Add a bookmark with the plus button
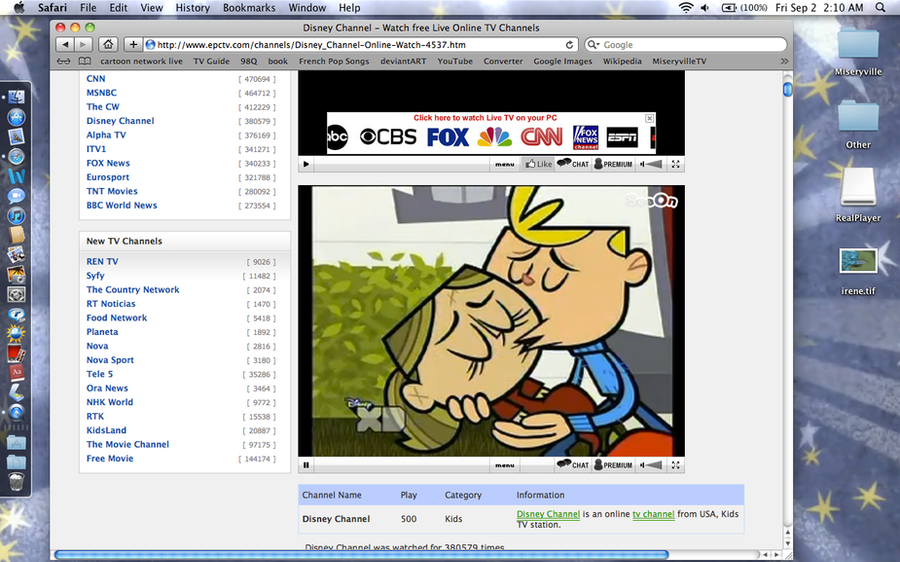The image size is (900, 562). (133, 45)
